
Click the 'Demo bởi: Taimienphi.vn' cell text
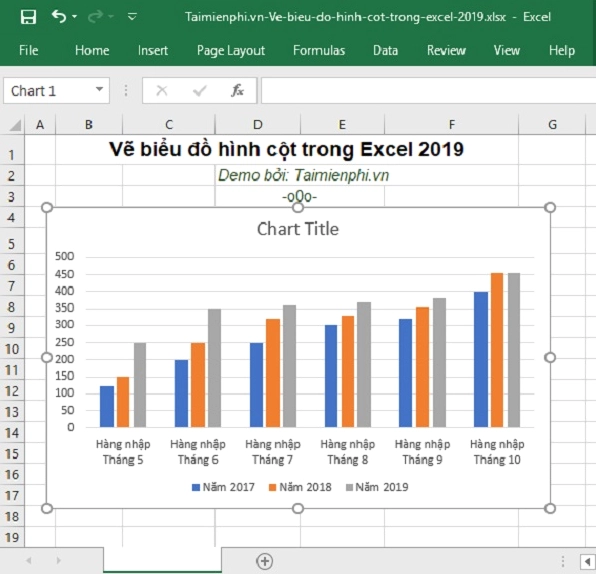point(303,175)
